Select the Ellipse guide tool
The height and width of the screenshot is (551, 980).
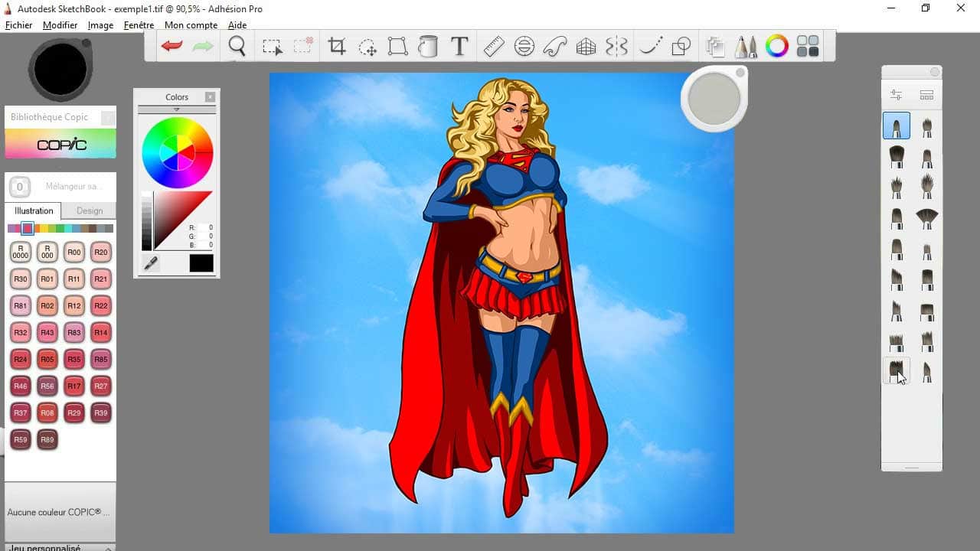coord(524,47)
